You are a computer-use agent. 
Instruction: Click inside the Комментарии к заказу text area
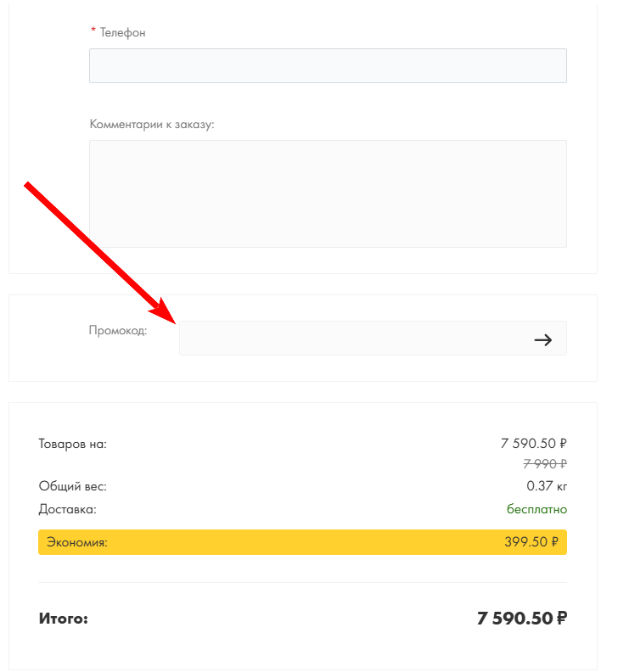328,193
